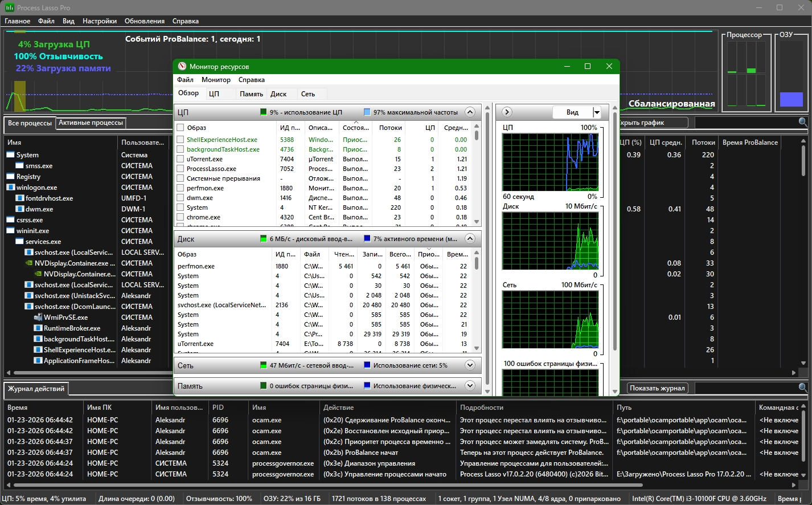This screenshot has height=505, width=812.
Task: Click the arrow button left of Вид
Action: 507,112
